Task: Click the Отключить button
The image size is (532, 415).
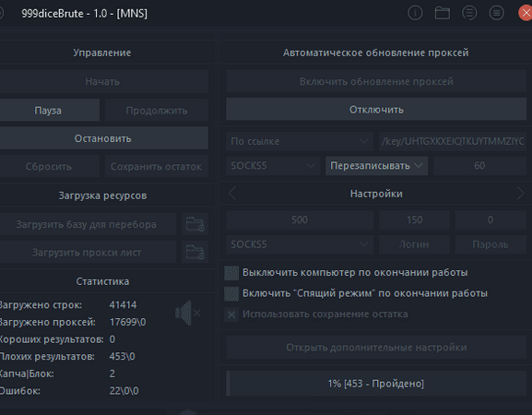Action: pos(376,109)
